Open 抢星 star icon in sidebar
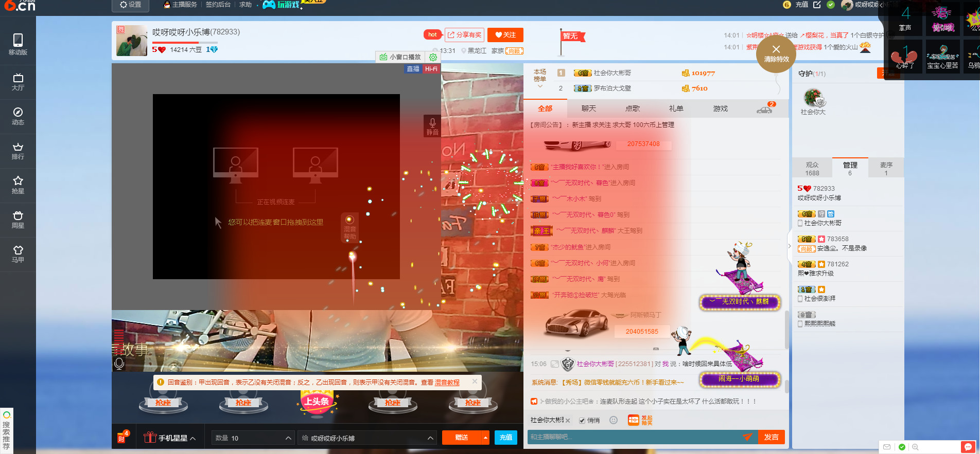This screenshot has width=980, height=454. click(x=18, y=185)
